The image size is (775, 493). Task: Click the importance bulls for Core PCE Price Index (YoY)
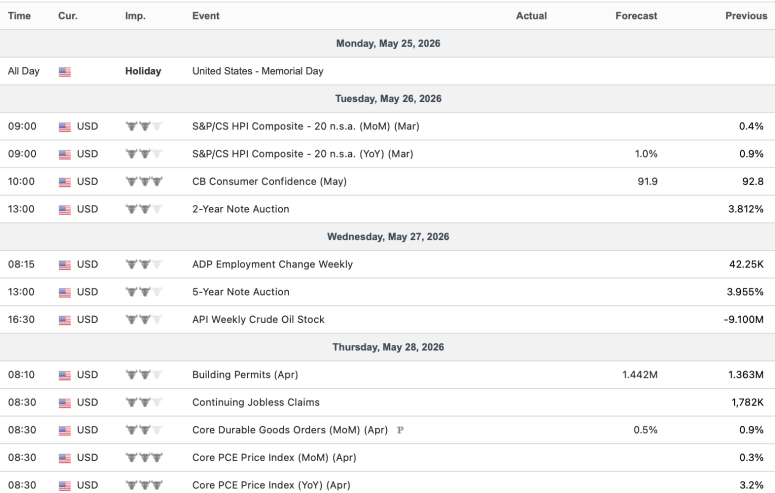144,485
